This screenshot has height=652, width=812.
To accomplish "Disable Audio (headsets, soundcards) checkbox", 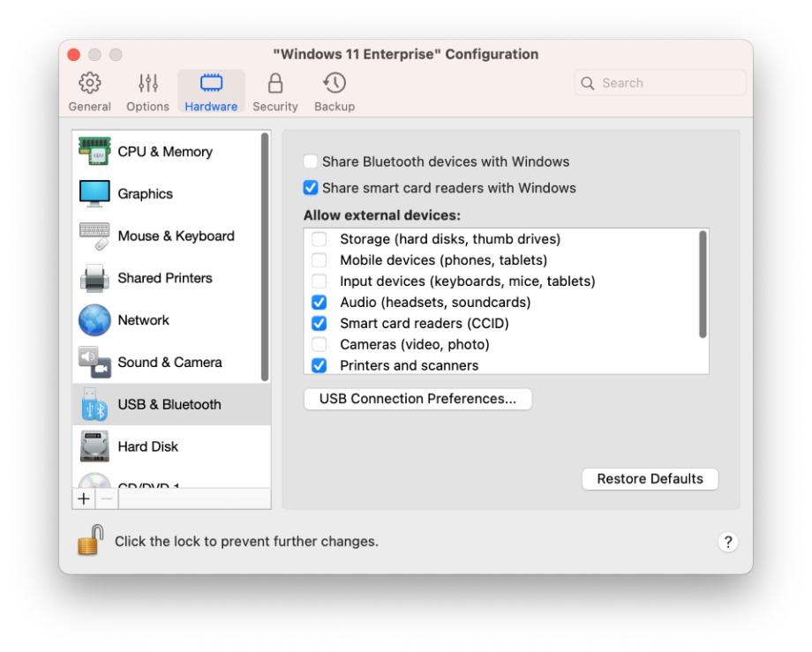I will pos(320,303).
